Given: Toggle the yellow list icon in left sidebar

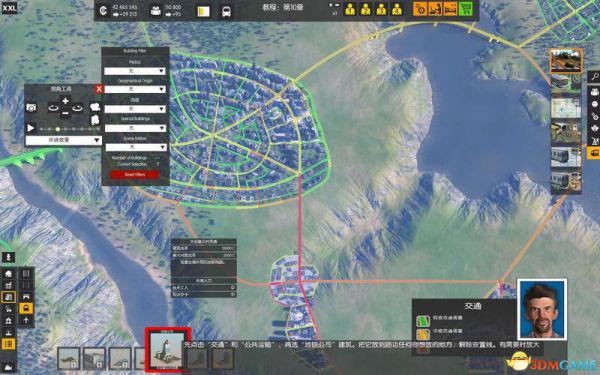Looking at the screenshot, I should pyautogui.click(x=8, y=344).
